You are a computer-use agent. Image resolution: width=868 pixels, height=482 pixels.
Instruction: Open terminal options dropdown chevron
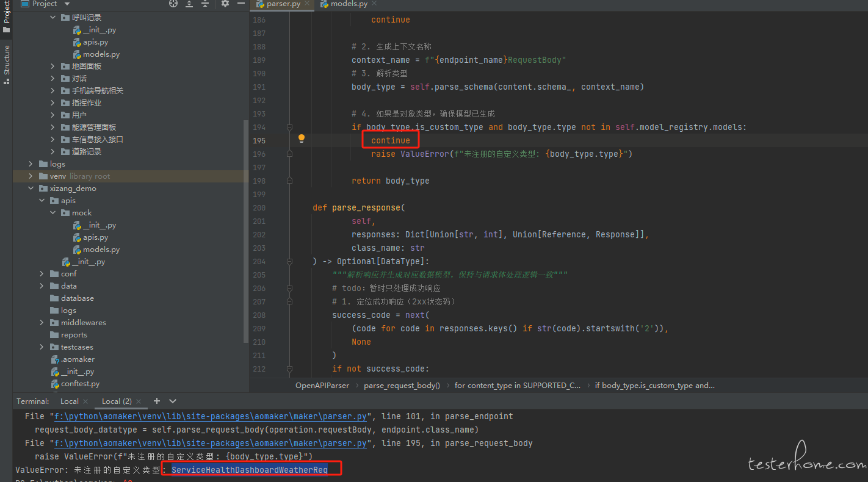point(173,401)
